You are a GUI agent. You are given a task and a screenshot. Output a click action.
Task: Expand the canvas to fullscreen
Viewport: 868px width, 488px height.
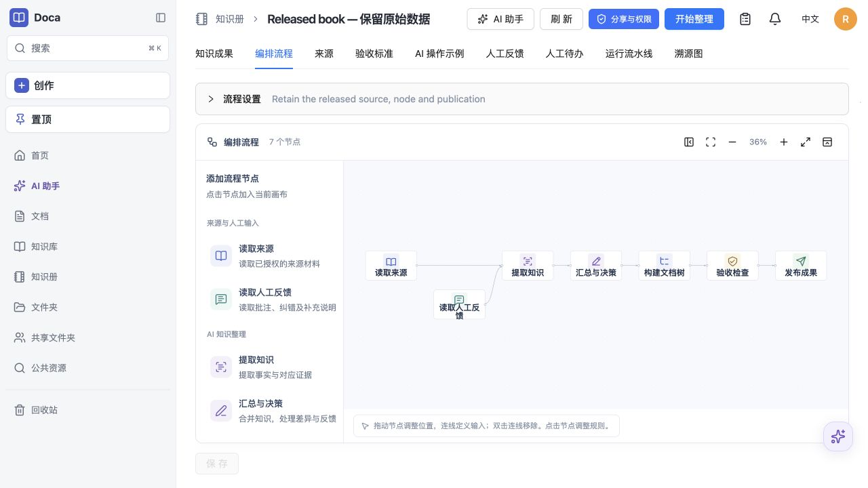(806, 142)
